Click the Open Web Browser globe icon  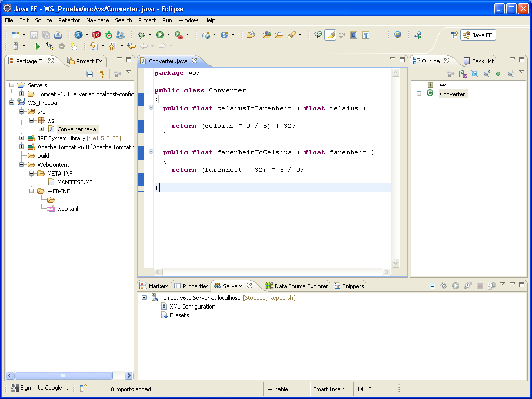[x=397, y=35]
